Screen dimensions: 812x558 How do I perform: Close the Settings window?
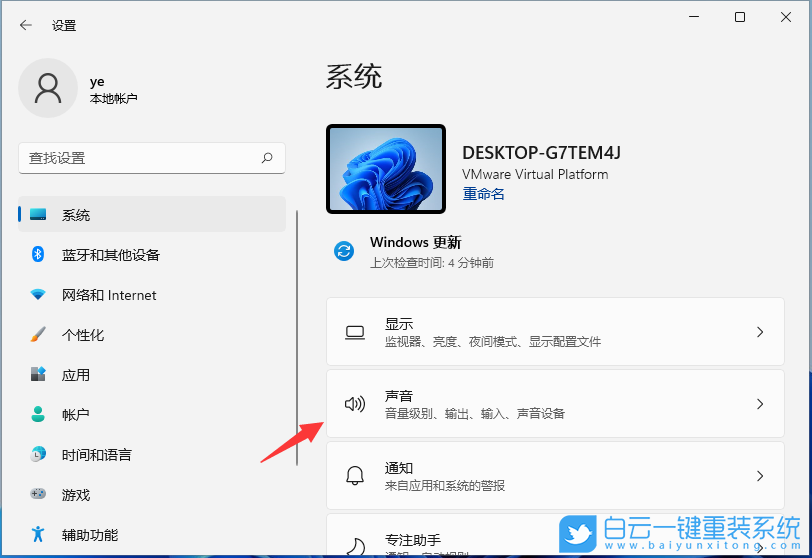coord(786,17)
